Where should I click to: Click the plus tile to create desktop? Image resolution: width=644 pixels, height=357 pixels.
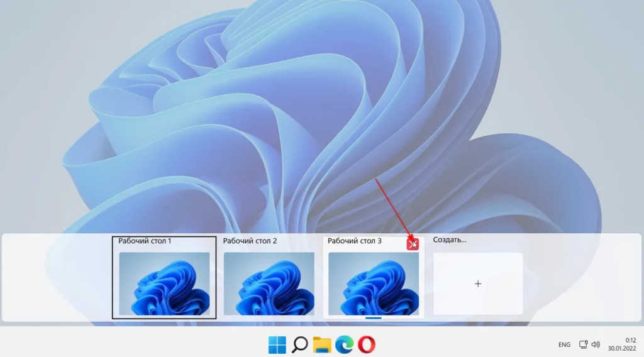(478, 283)
